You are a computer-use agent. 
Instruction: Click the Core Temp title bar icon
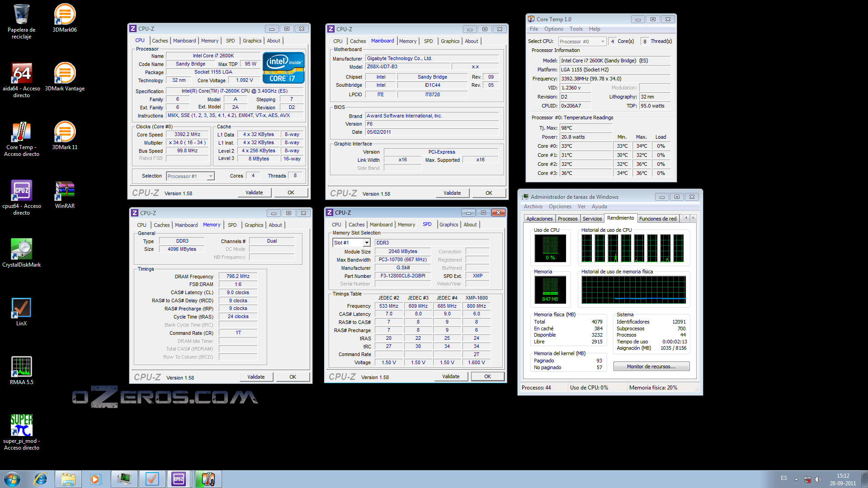click(x=531, y=19)
